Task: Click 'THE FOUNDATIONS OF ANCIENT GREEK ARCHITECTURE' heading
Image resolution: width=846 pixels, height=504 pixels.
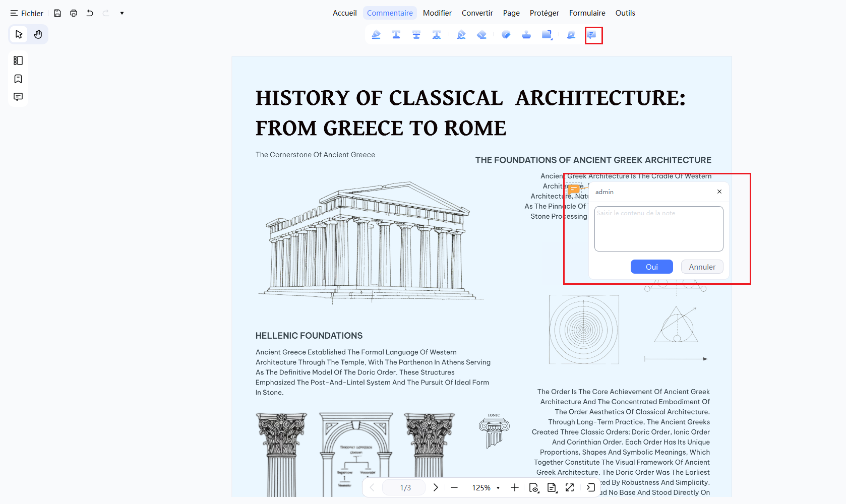Action: [x=593, y=160]
